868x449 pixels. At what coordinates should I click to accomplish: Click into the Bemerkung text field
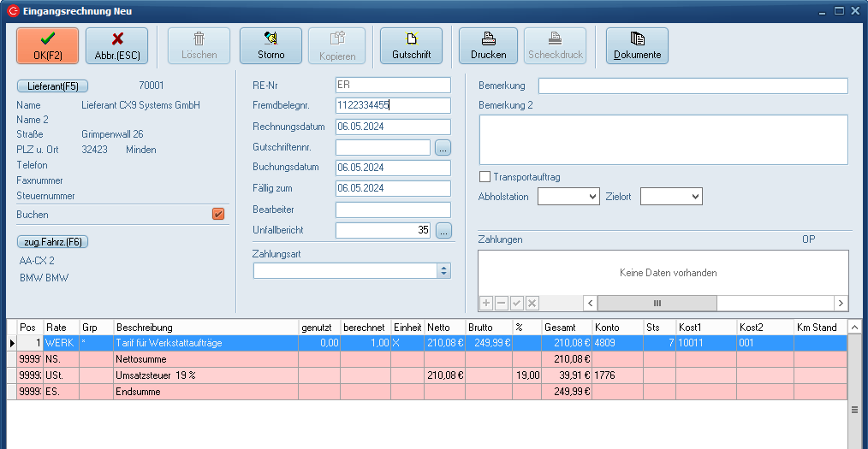pyautogui.click(x=693, y=86)
